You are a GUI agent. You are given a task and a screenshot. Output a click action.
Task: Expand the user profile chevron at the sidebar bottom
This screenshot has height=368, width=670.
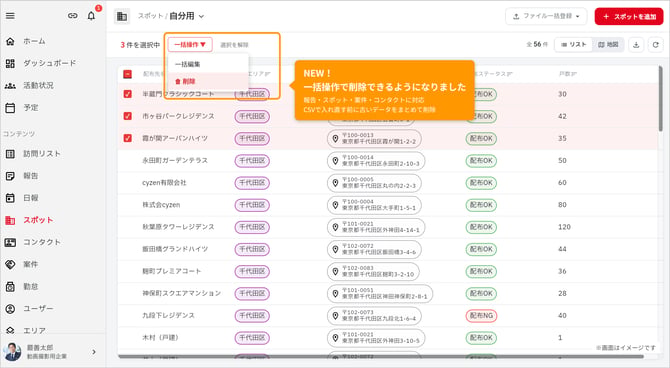pos(94,352)
